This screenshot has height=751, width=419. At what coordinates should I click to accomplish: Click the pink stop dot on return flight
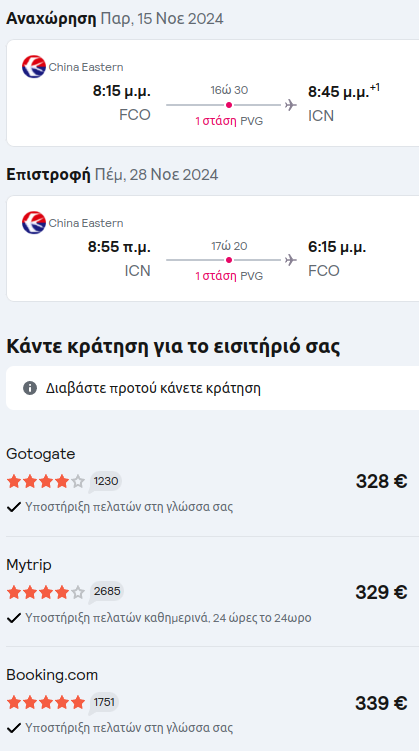[229, 260]
